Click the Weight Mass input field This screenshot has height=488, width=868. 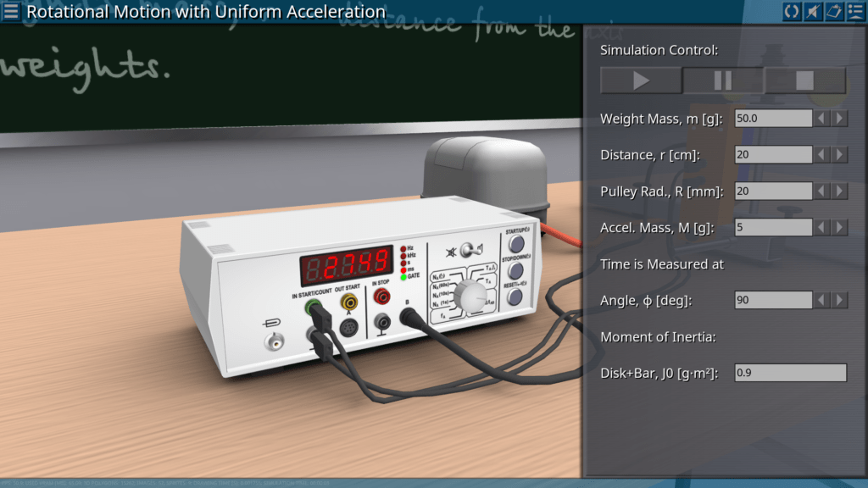point(772,119)
